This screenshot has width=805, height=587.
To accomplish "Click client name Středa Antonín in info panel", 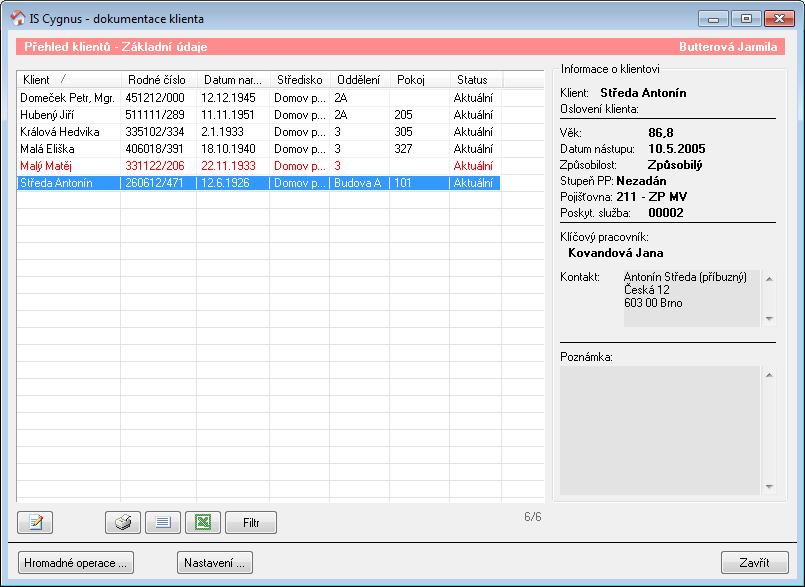I will pos(643,93).
